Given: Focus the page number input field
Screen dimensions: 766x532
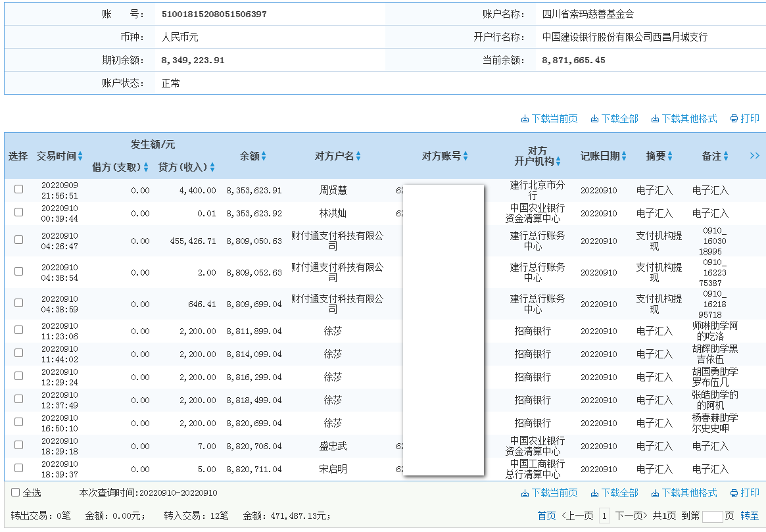Looking at the screenshot, I should [x=712, y=516].
